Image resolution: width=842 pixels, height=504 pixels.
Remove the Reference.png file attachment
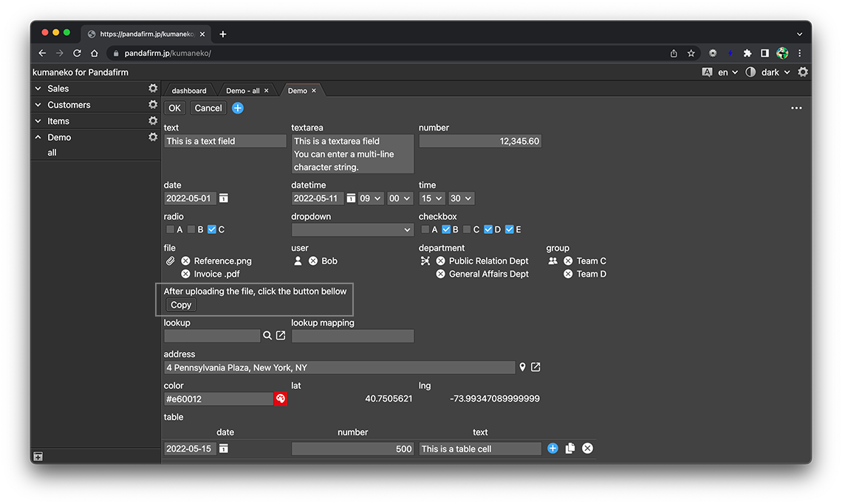point(185,261)
